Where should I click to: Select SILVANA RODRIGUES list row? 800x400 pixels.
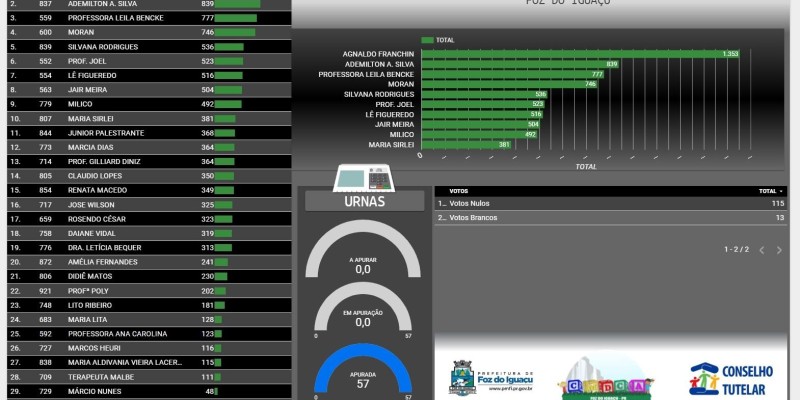[149, 47]
